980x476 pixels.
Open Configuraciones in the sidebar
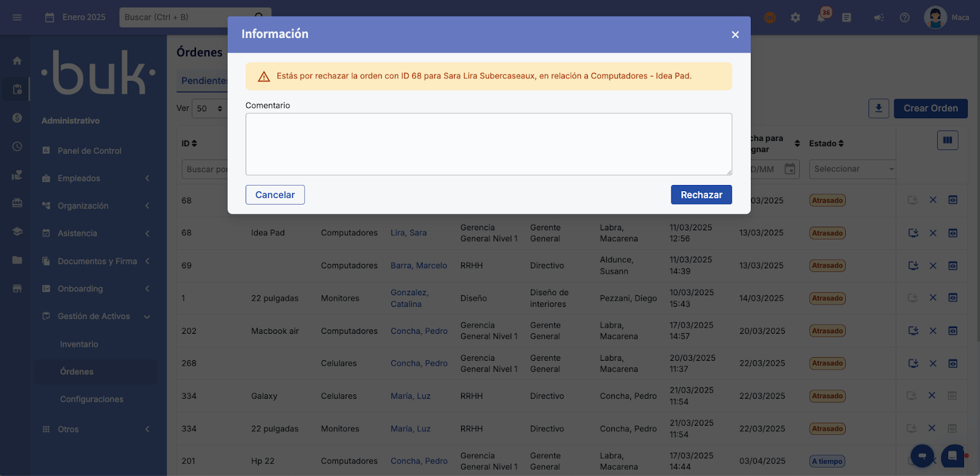click(x=91, y=399)
